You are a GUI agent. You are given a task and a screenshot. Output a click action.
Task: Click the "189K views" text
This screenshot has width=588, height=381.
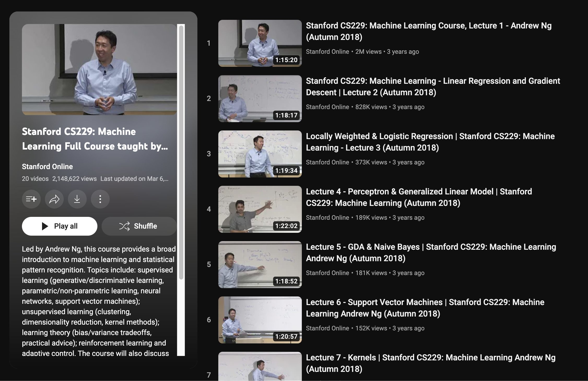click(x=371, y=218)
